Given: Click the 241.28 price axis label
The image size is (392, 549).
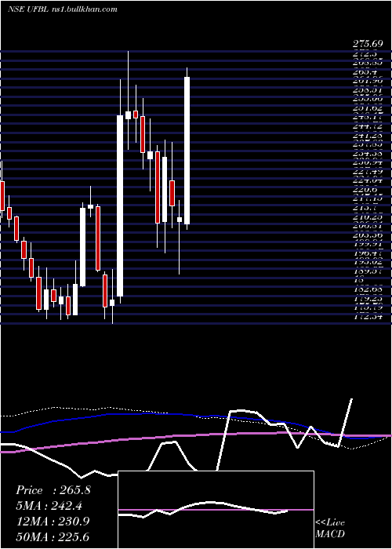Looking at the screenshot, I should point(368,136).
